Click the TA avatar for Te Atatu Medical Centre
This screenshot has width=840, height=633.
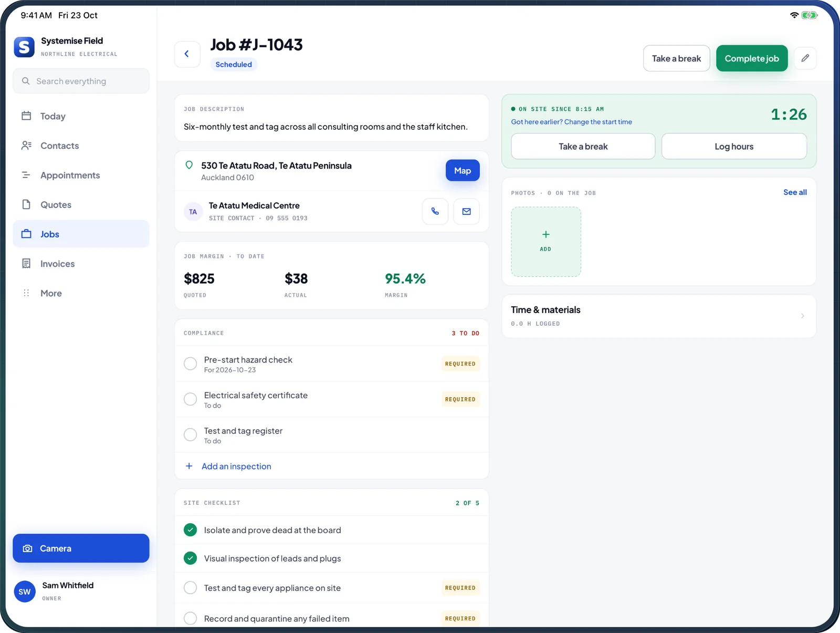(193, 212)
